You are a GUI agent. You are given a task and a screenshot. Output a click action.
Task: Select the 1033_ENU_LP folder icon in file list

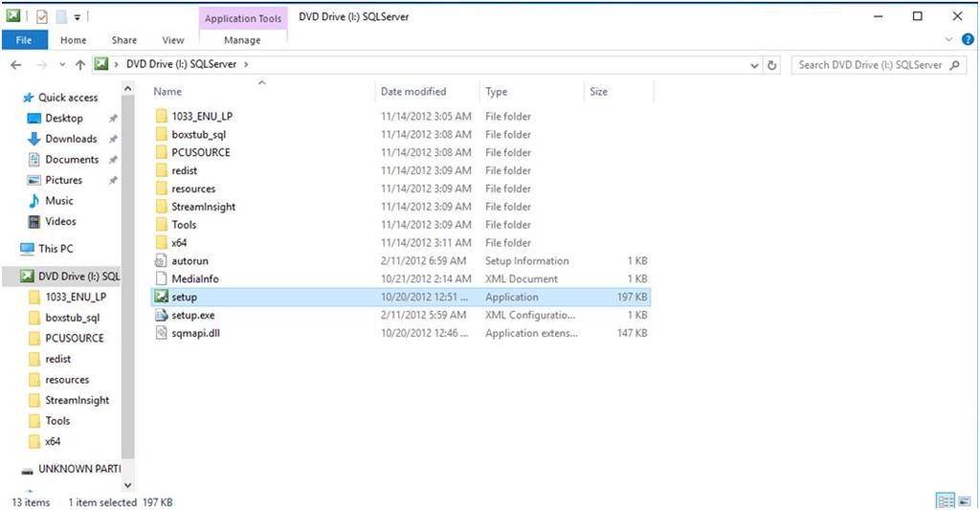click(x=161, y=116)
